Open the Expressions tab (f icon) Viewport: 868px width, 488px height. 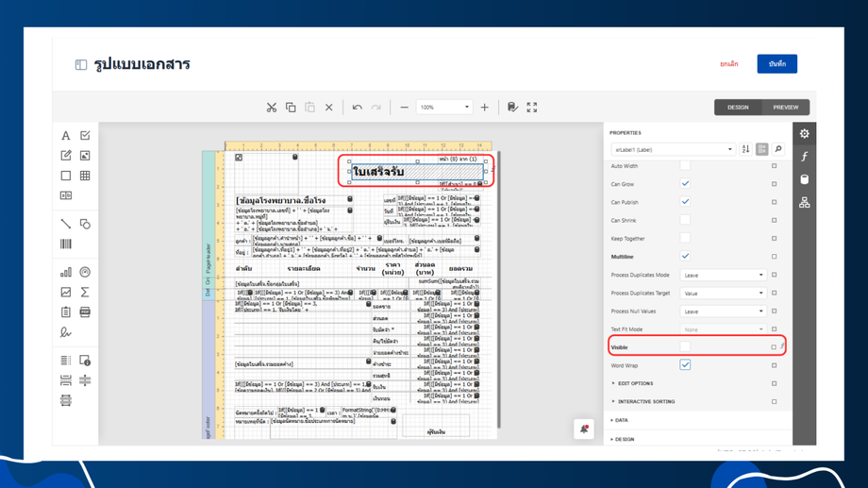(805, 157)
